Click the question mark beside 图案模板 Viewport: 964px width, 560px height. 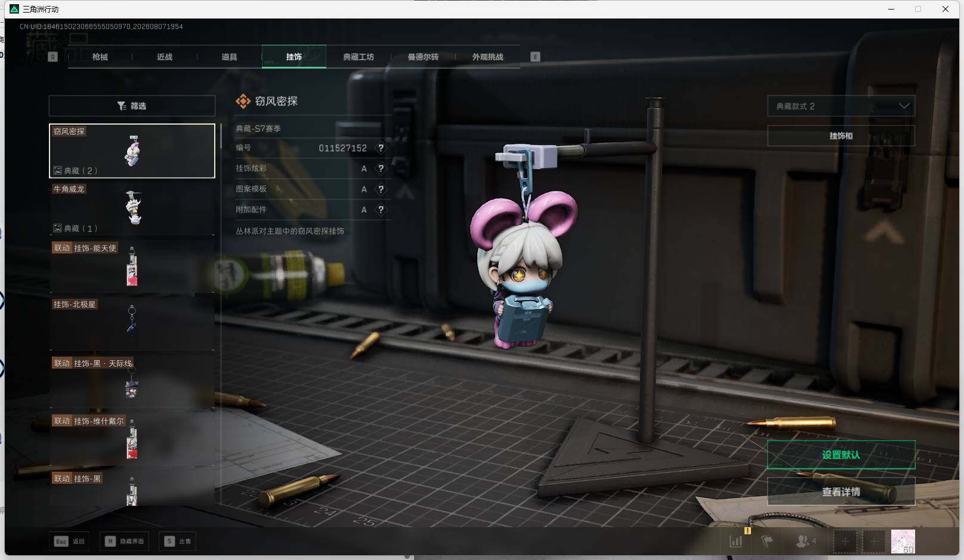tap(381, 189)
